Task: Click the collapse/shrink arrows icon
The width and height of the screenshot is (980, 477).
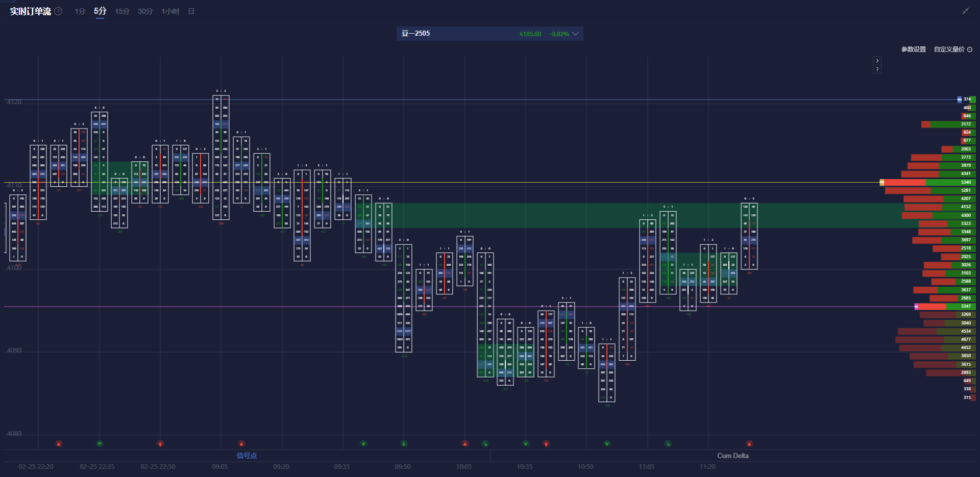Action: coord(965,11)
